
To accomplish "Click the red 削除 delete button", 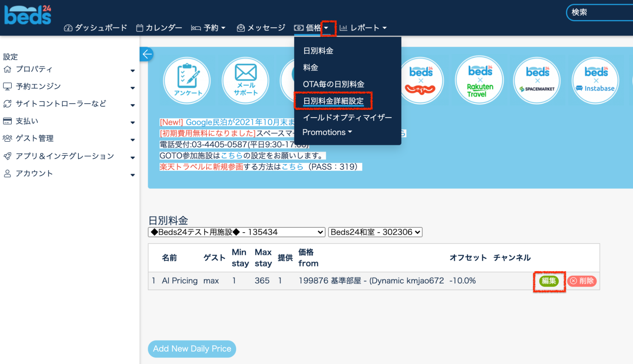I will pyautogui.click(x=582, y=281).
